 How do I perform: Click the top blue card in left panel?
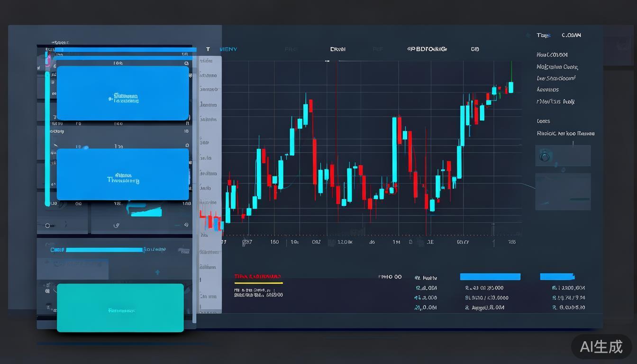pyautogui.click(x=123, y=93)
